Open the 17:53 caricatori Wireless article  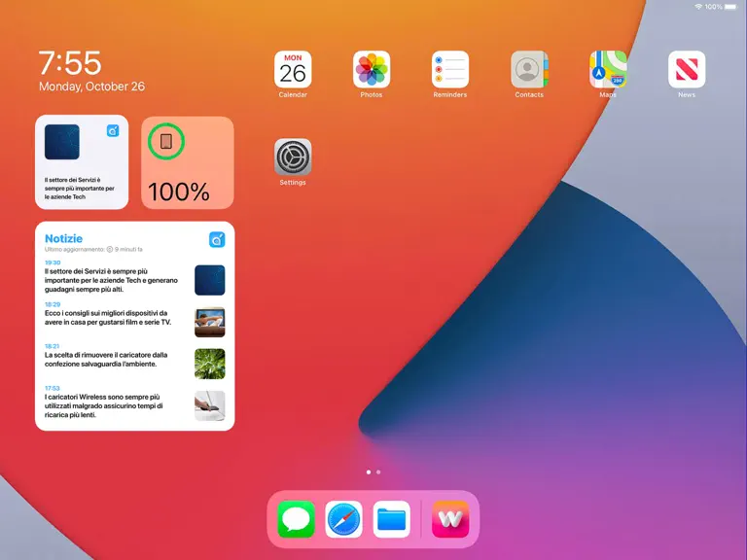[135, 402]
